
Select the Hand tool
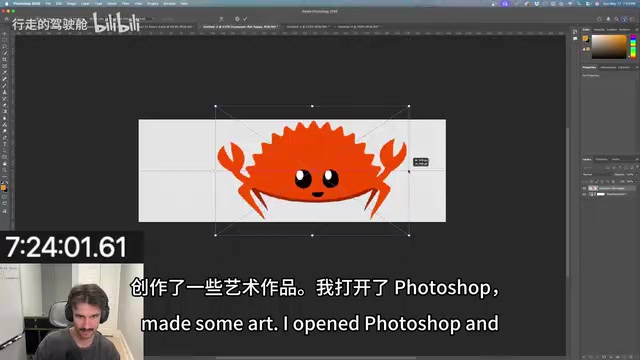[x=4, y=164]
